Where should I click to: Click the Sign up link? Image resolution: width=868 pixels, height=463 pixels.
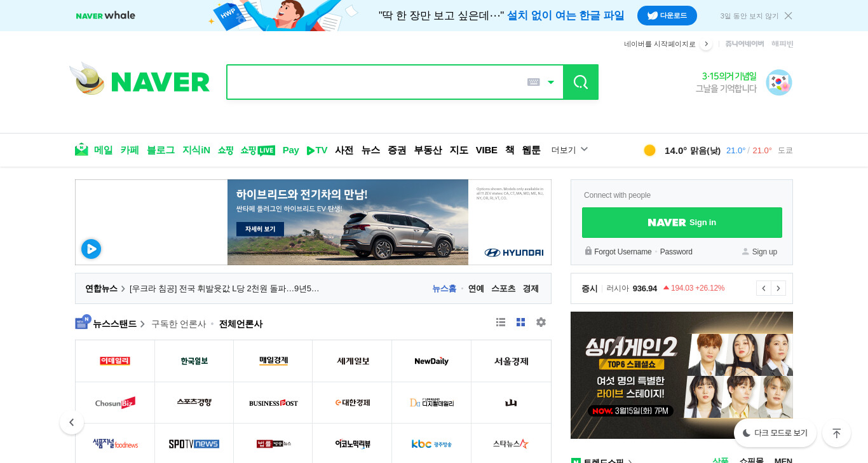(764, 252)
